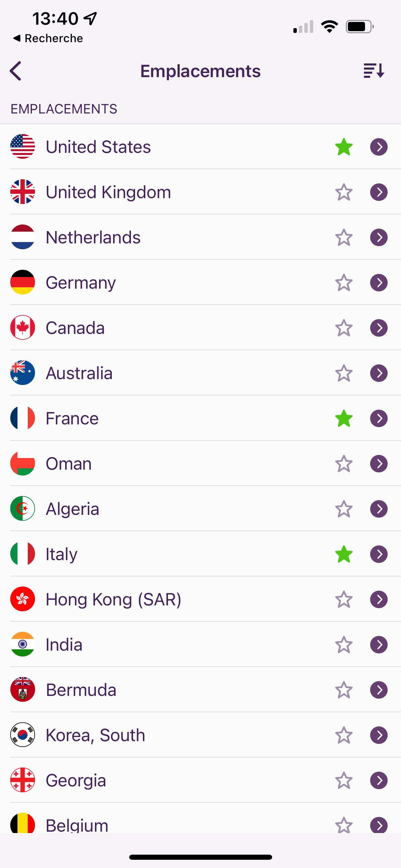This screenshot has width=401, height=868.
Task: Open the sort order icon
Action: pos(374,71)
